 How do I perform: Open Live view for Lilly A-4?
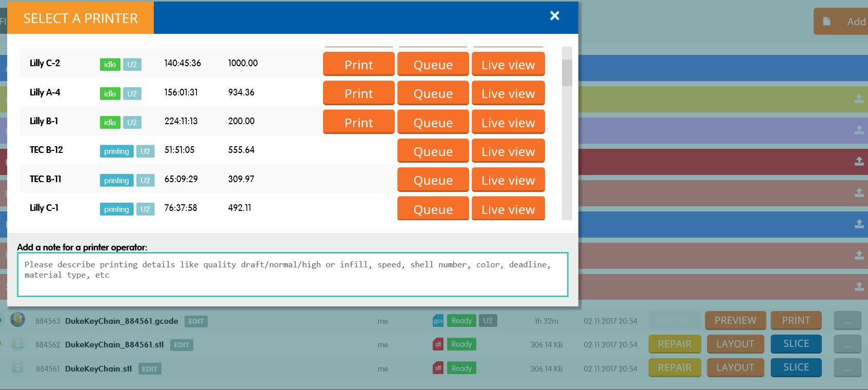508,93
